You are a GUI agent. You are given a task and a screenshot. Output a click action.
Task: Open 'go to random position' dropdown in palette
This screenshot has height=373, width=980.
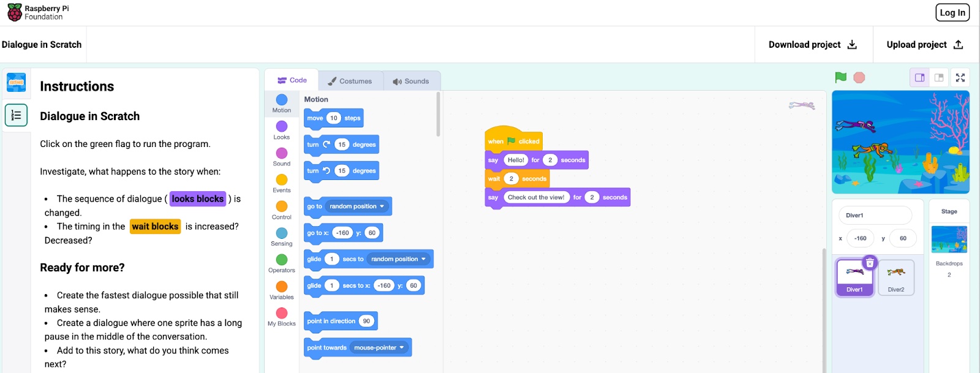pyautogui.click(x=357, y=206)
